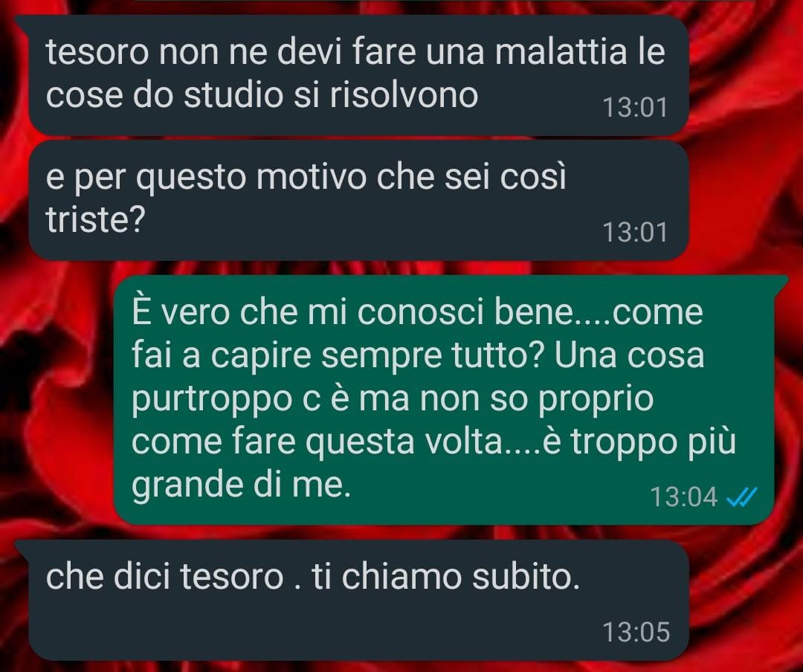
Task: Click the red rose wallpaper beside green bubble
Action: pyautogui.click(x=57, y=399)
